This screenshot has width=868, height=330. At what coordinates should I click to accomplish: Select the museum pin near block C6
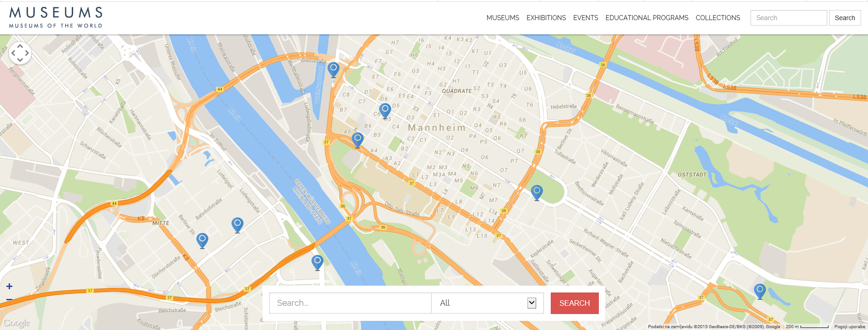click(x=385, y=110)
